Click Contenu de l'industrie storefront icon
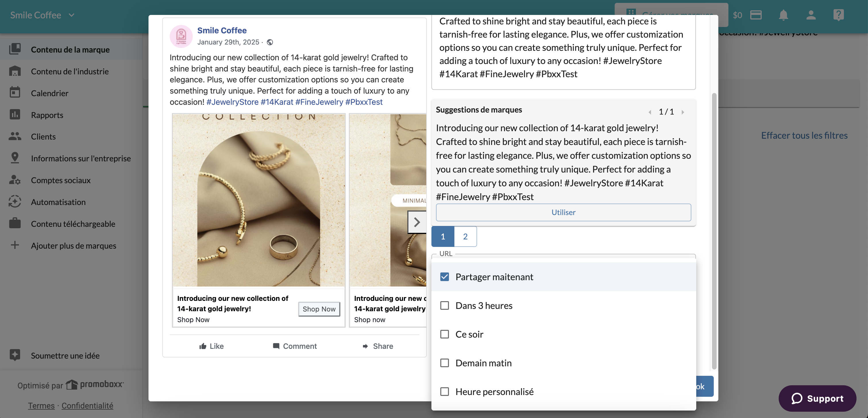This screenshot has width=868, height=418. pos(15,71)
